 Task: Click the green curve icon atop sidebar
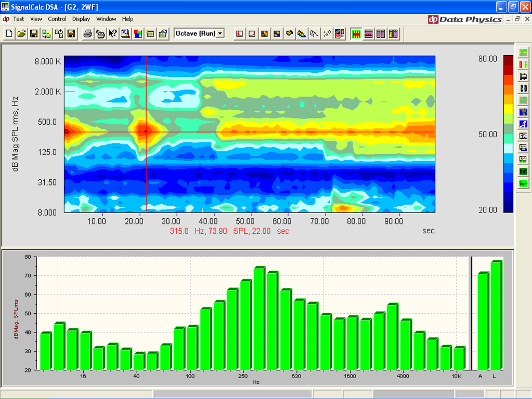(523, 52)
